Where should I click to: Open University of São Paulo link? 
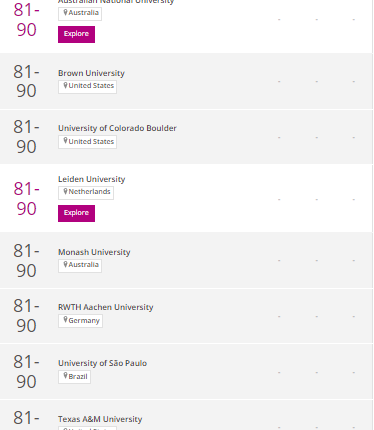[x=102, y=363]
